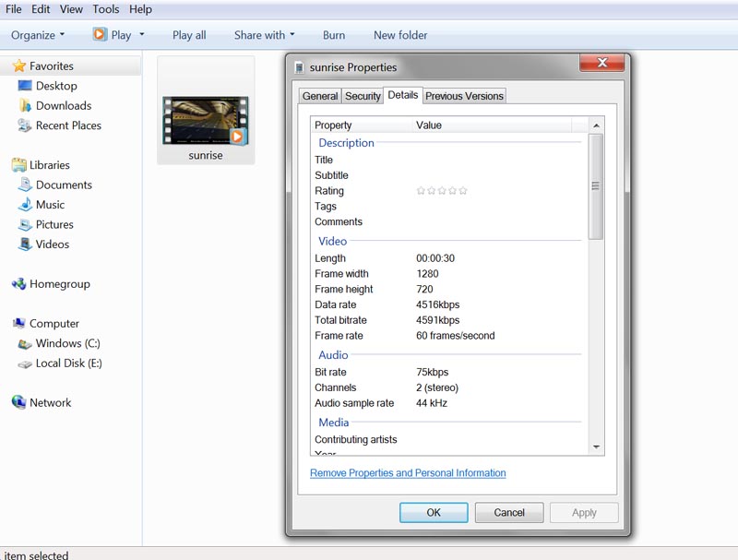Open the Music library icon
The height and width of the screenshot is (560, 738).
(25, 205)
